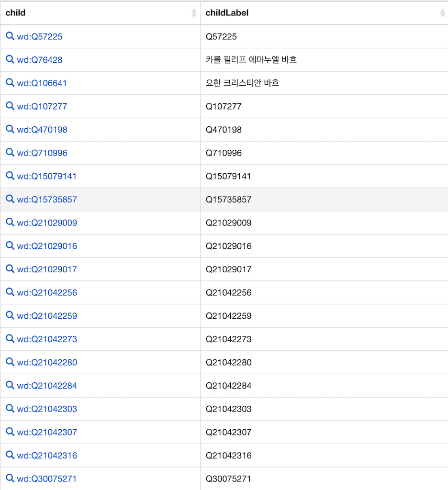Click the magnifier icon beside wd:Q21029017
The height and width of the screenshot is (490, 448).
pyautogui.click(x=10, y=269)
